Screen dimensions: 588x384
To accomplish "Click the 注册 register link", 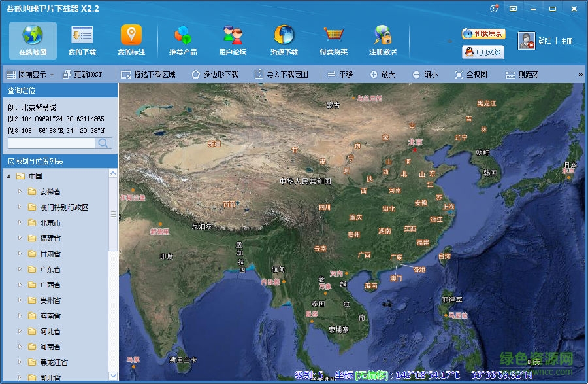I will (566, 41).
